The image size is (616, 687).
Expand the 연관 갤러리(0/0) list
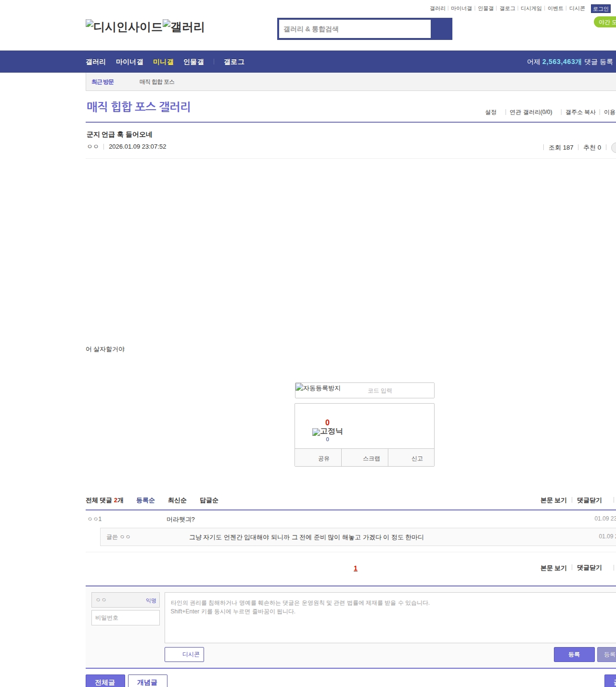[531, 112]
